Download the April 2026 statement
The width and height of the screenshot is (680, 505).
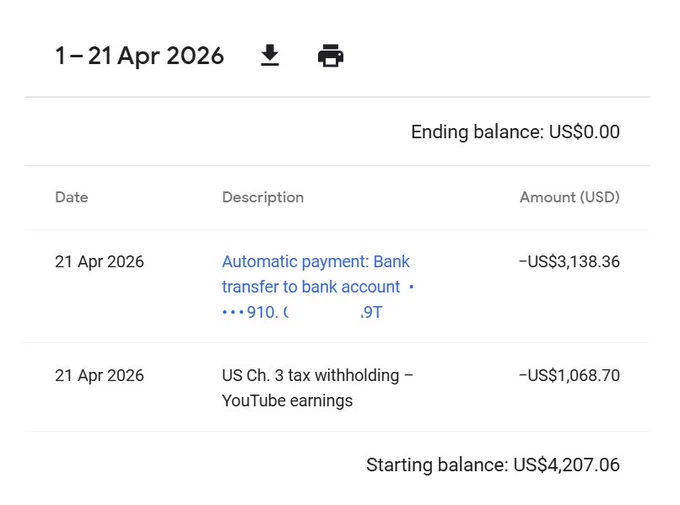pos(270,56)
